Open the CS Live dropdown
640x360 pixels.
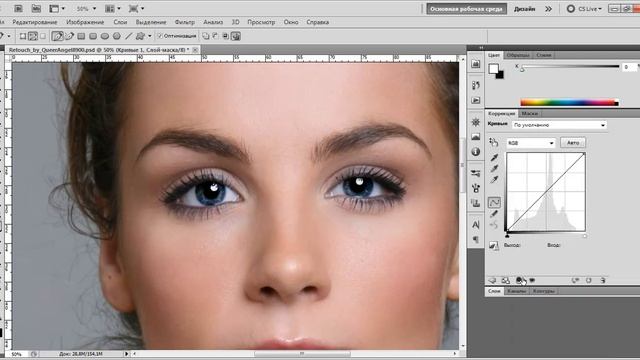(584, 9)
